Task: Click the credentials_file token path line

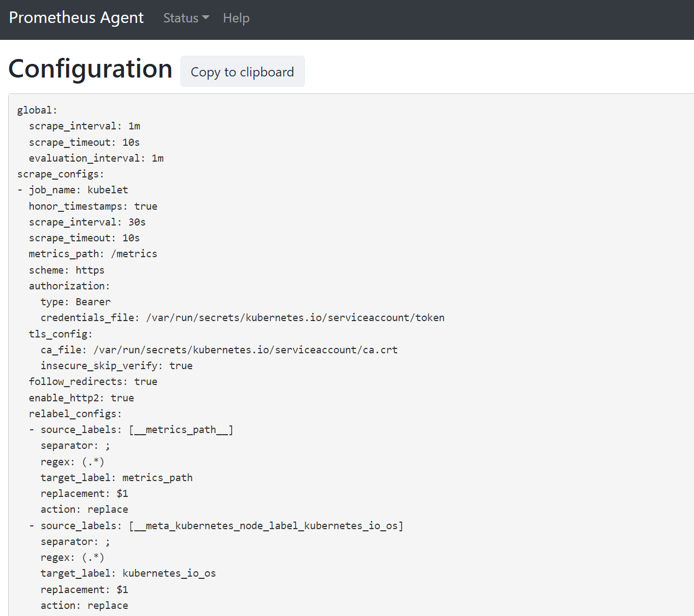Action: tap(242, 318)
